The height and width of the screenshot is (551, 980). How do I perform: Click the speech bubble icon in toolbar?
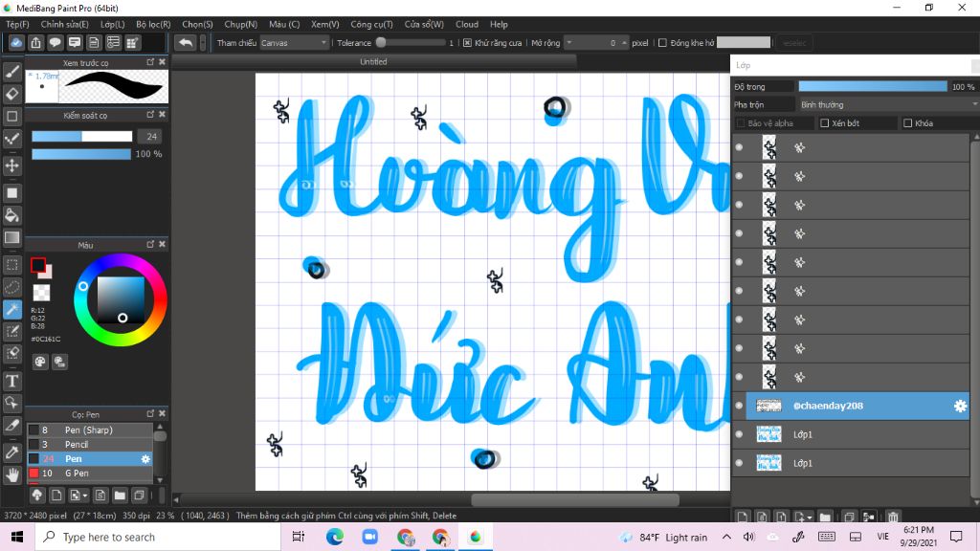[x=55, y=42]
